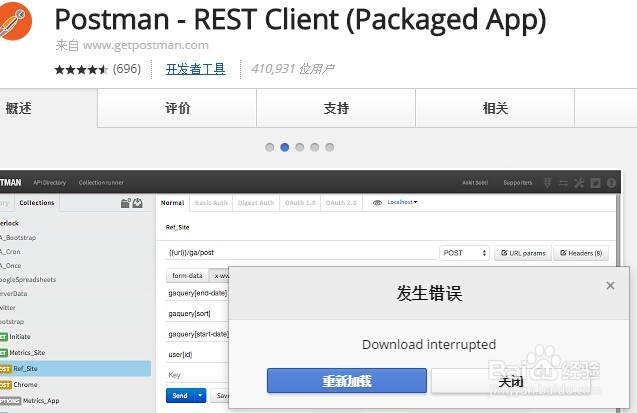Screen dimensions: 637x413
Task: Click the gaquery[sort] key field
Action: point(197,314)
